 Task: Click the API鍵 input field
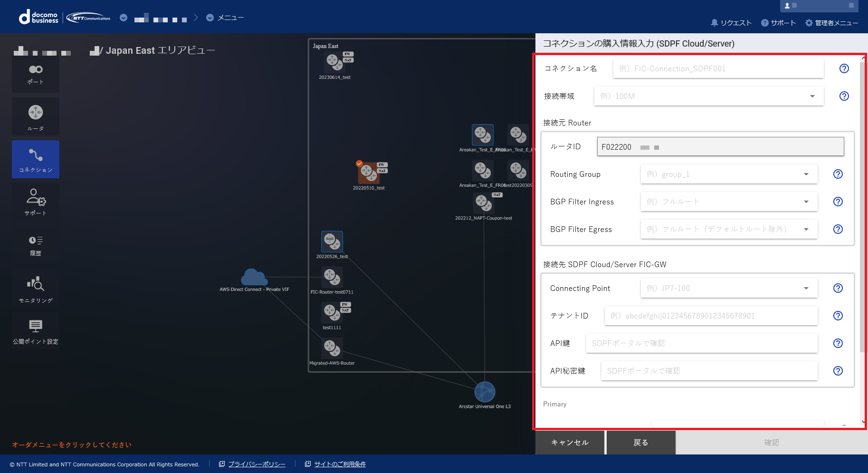coord(702,343)
